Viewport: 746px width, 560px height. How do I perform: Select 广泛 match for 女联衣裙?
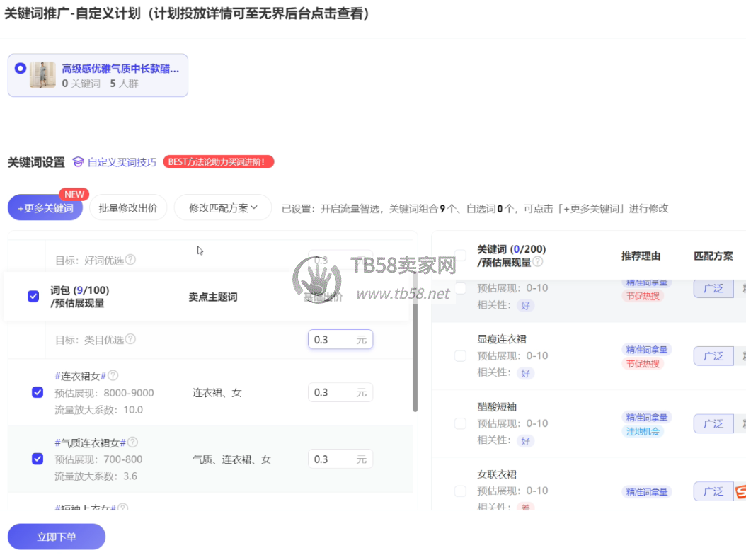point(713,491)
